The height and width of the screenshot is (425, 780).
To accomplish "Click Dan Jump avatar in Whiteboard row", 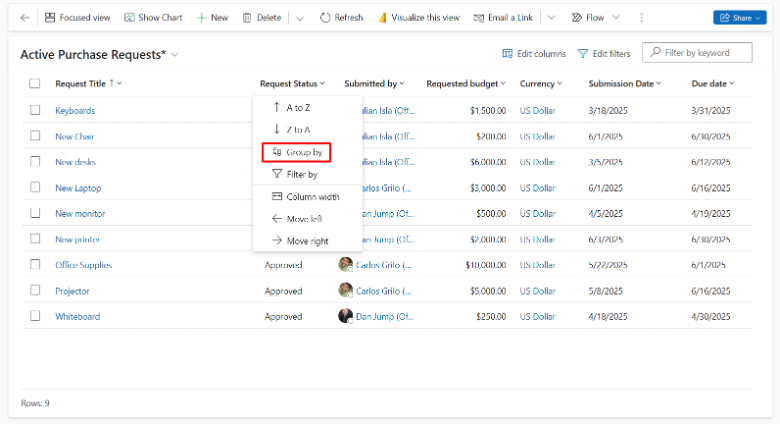I will coord(345,316).
